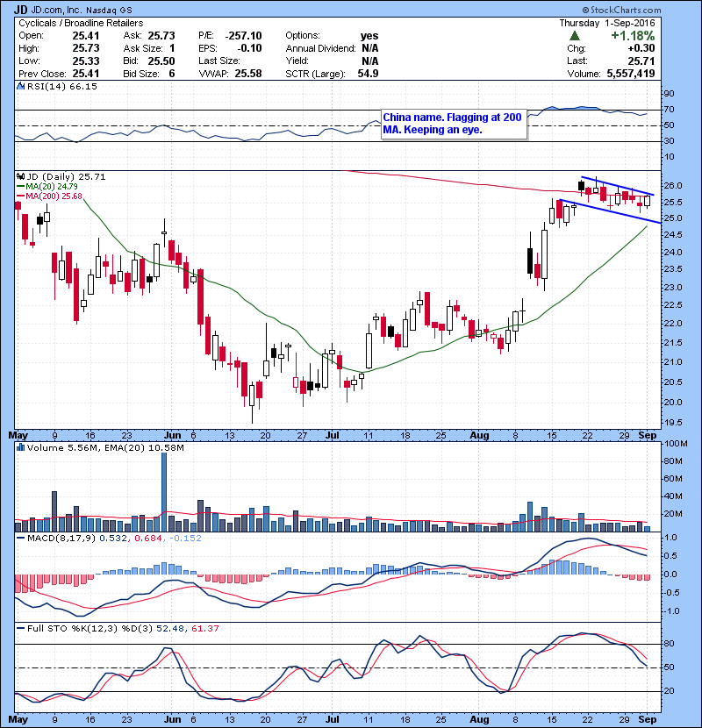
Task: Click the Ask price 25.73
Action: coord(161,36)
